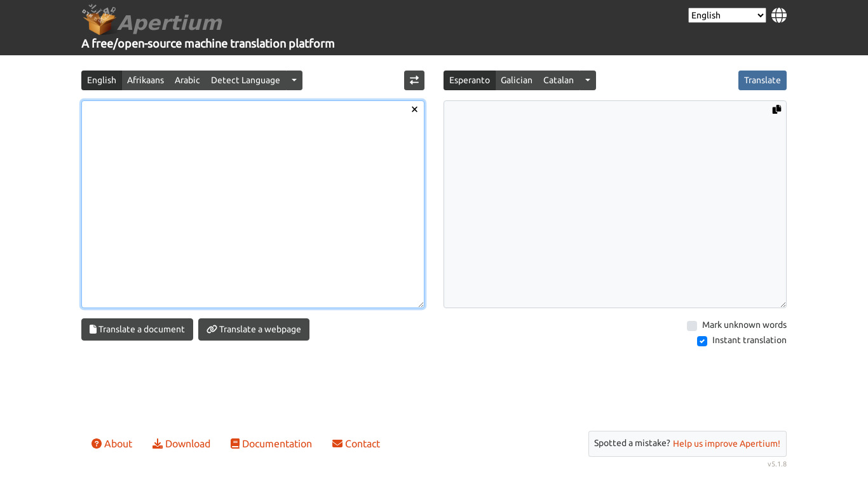Select Esperanto as target language
Screen dimensions: 868x488
[x=470, y=80]
